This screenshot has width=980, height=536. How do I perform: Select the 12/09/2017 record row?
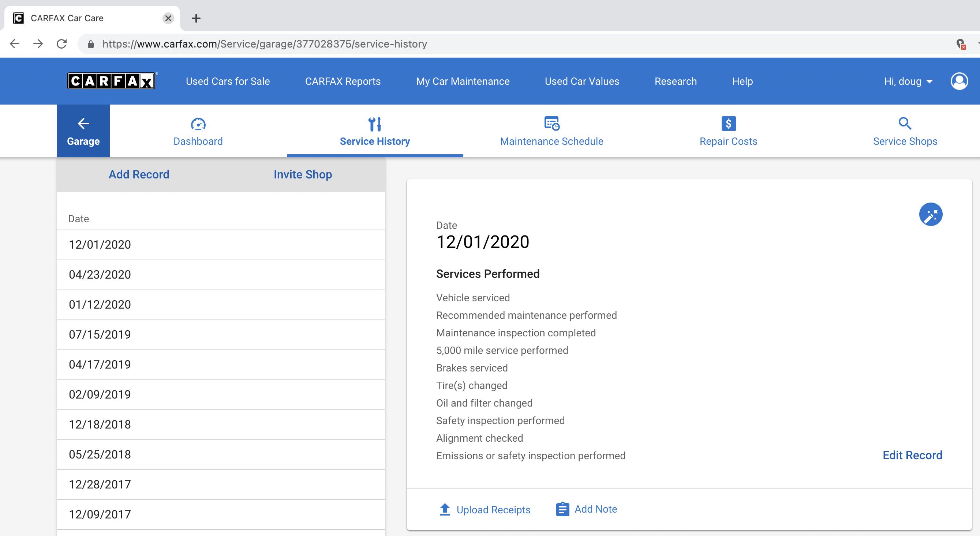coord(221,515)
